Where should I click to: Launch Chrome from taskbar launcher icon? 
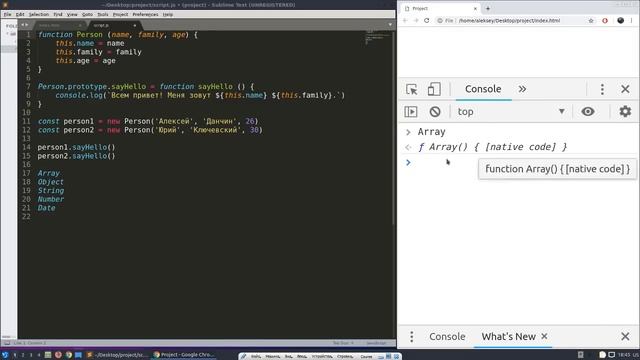[x=69, y=355]
